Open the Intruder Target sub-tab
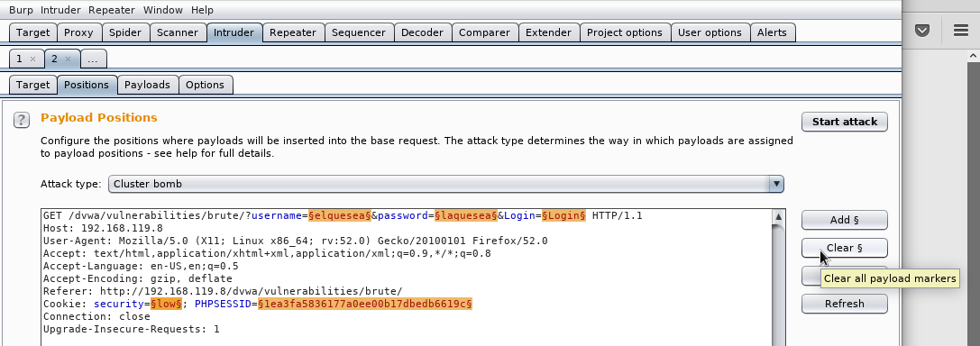This screenshot has width=980, height=346. tap(32, 85)
